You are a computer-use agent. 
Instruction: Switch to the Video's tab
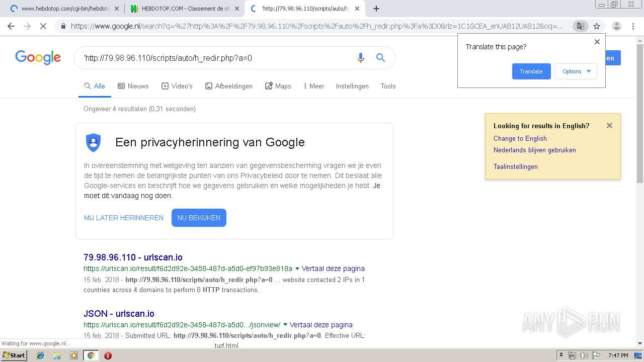coord(177,86)
